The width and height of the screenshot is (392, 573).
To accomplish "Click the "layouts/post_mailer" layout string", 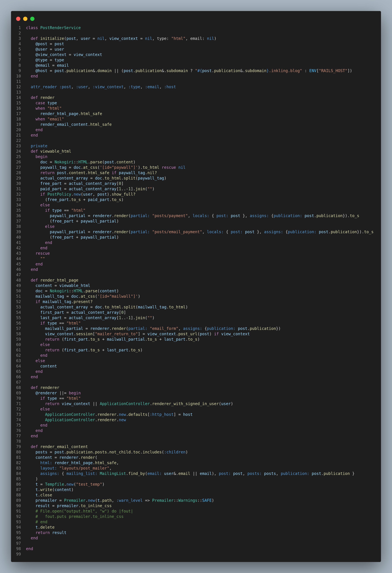I will [84, 468].
